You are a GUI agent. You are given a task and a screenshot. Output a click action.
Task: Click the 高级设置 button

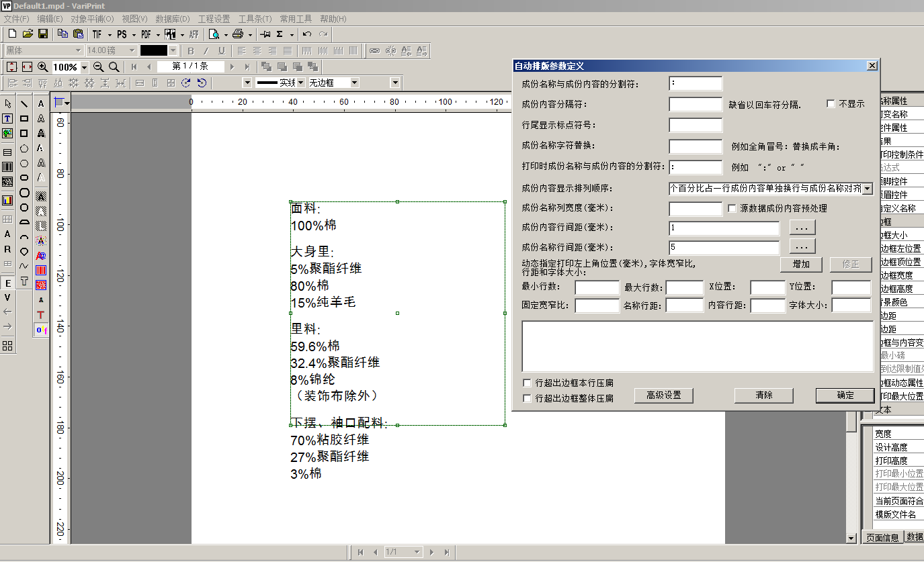coord(663,395)
